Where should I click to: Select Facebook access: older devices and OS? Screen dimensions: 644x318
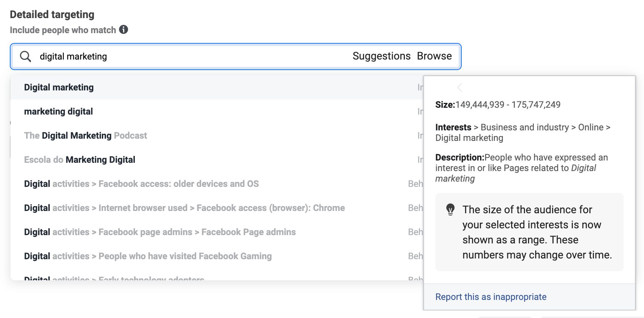pos(179,184)
